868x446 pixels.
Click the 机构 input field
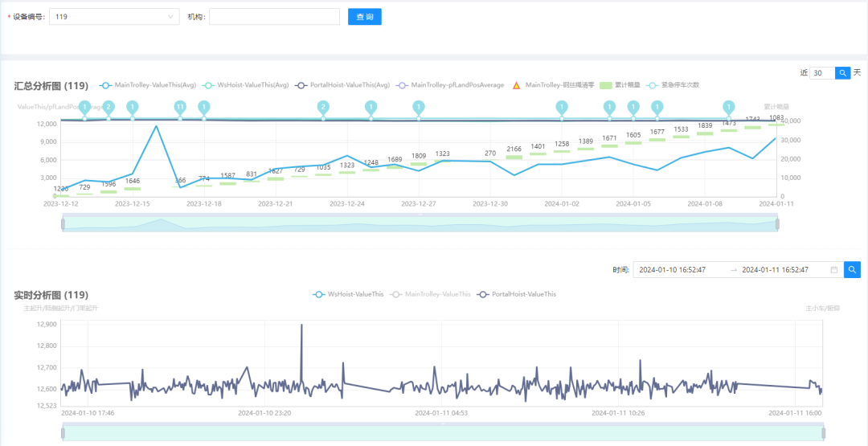tap(274, 17)
